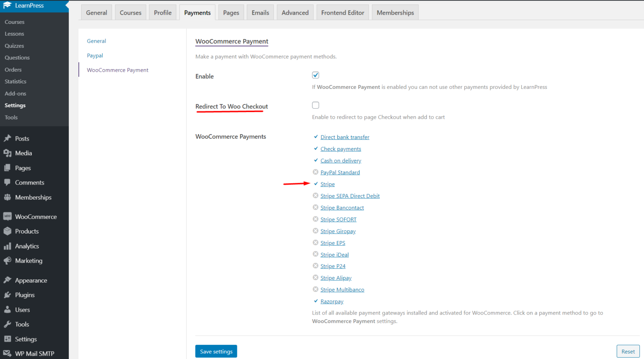
Task: Switch to the Emails tab
Action: pos(260,12)
